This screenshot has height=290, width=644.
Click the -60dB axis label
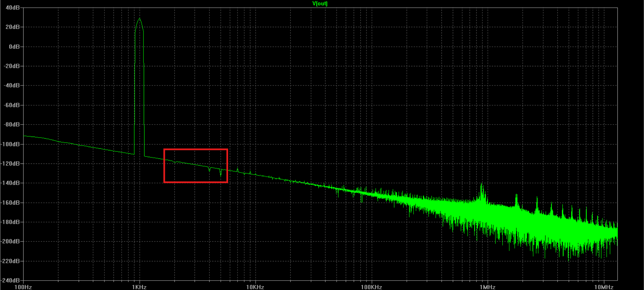pos(12,105)
